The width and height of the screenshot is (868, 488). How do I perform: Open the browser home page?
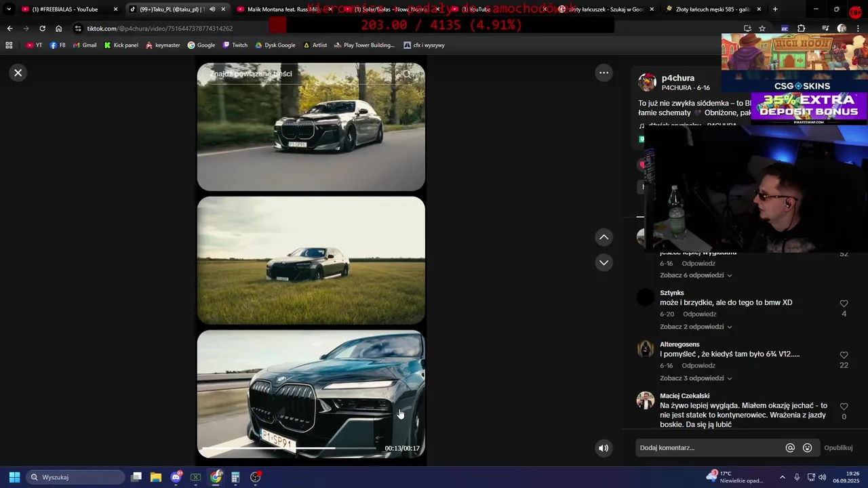[x=58, y=28]
